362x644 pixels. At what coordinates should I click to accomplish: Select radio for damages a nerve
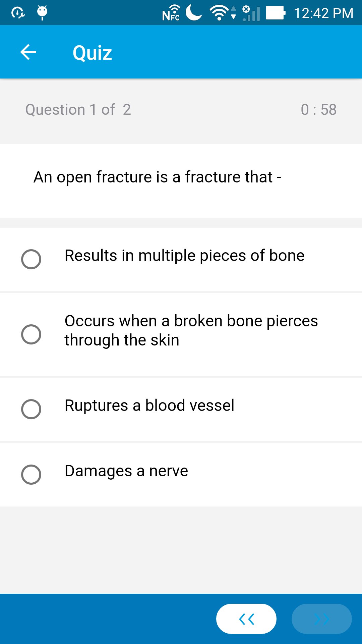[x=31, y=475]
